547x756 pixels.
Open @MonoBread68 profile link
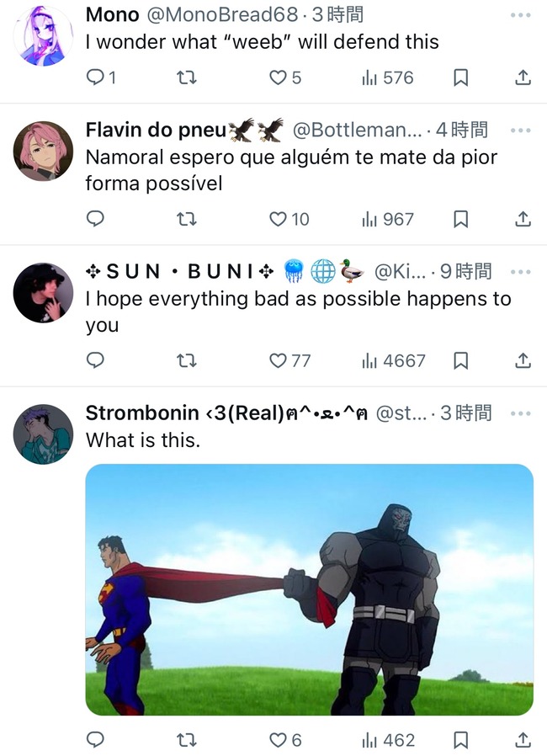(x=222, y=15)
